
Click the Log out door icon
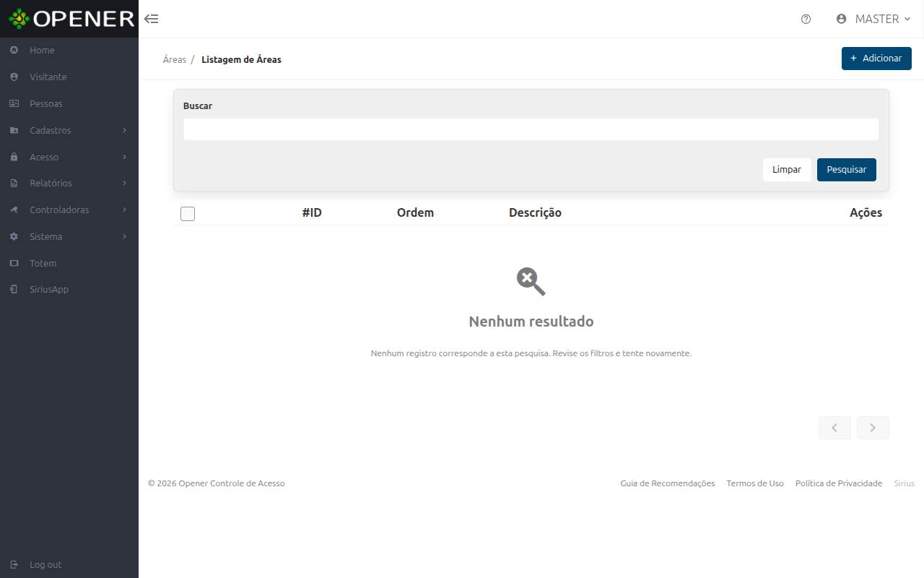click(x=14, y=564)
